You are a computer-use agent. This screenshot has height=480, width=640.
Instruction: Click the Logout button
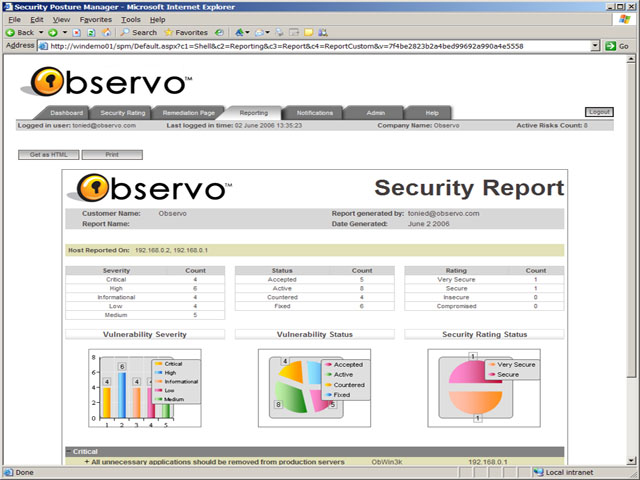coord(599,112)
